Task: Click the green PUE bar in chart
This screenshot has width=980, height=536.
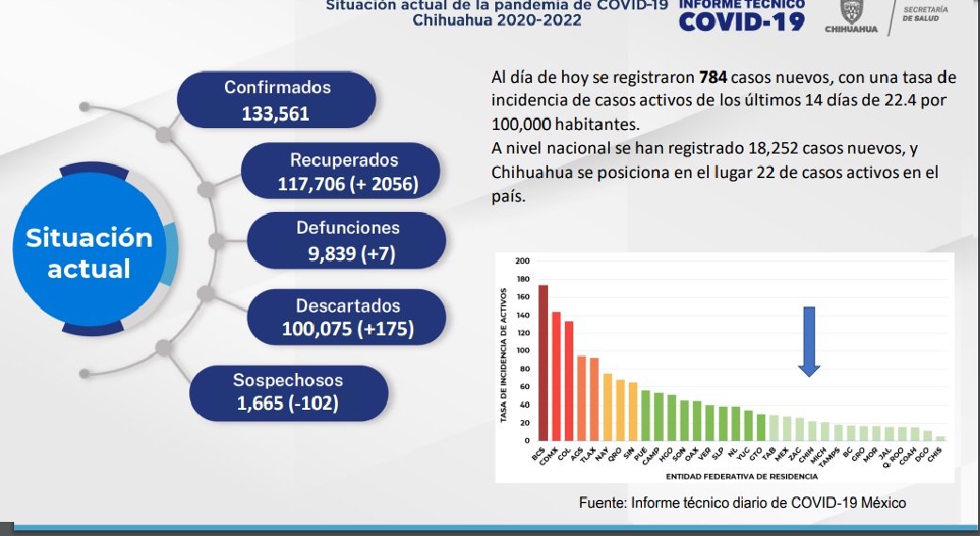Action: [x=646, y=415]
